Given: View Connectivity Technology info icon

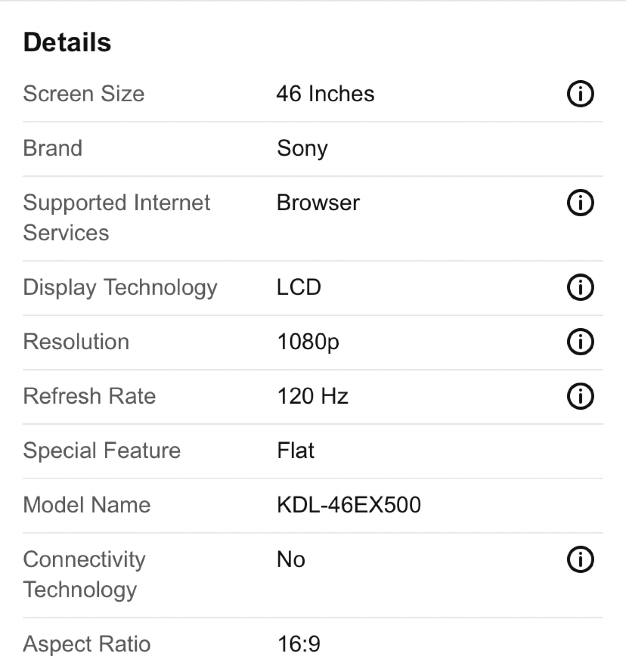Looking at the screenshot, I should [x=580, y=560].
